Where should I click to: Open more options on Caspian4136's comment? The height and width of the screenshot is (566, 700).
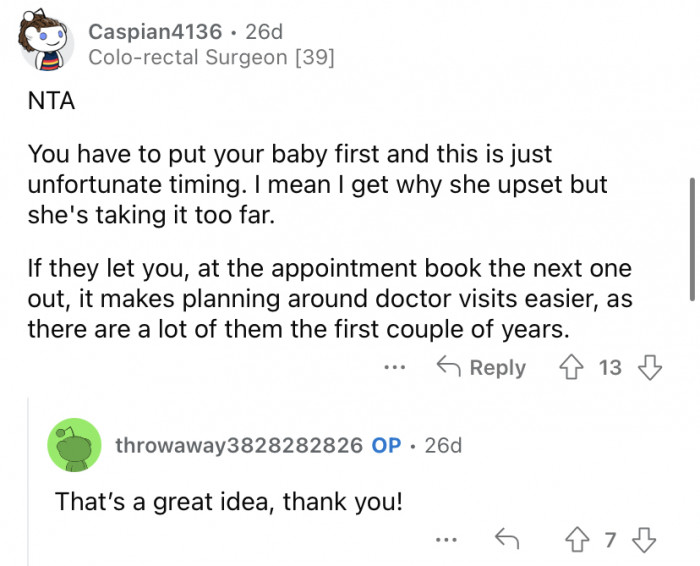394,368
